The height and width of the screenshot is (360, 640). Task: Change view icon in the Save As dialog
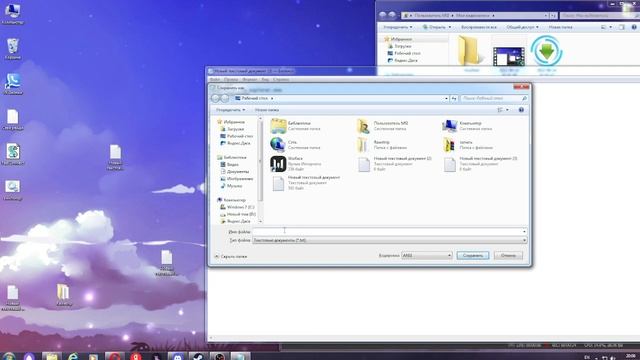[x=500, y=110]
